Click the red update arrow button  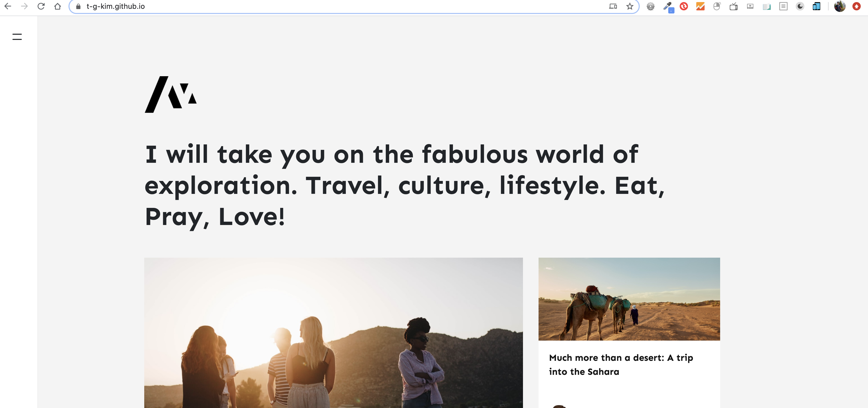pos(856,6)
